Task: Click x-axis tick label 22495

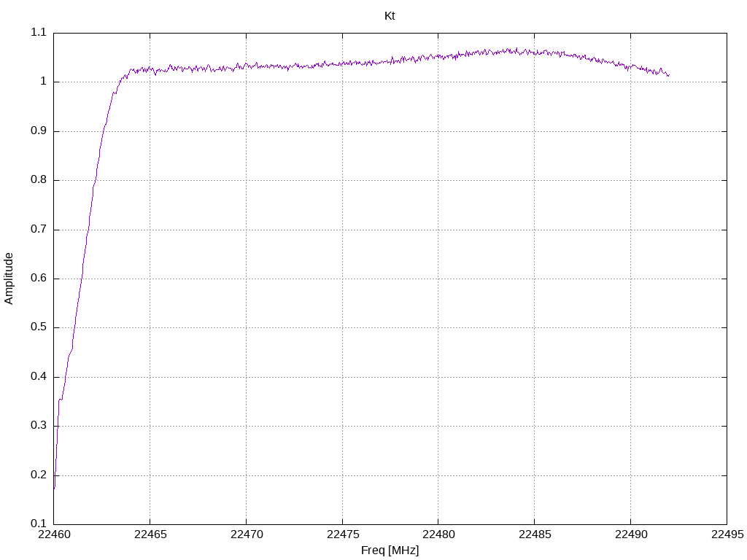Action: coord(727,534)
